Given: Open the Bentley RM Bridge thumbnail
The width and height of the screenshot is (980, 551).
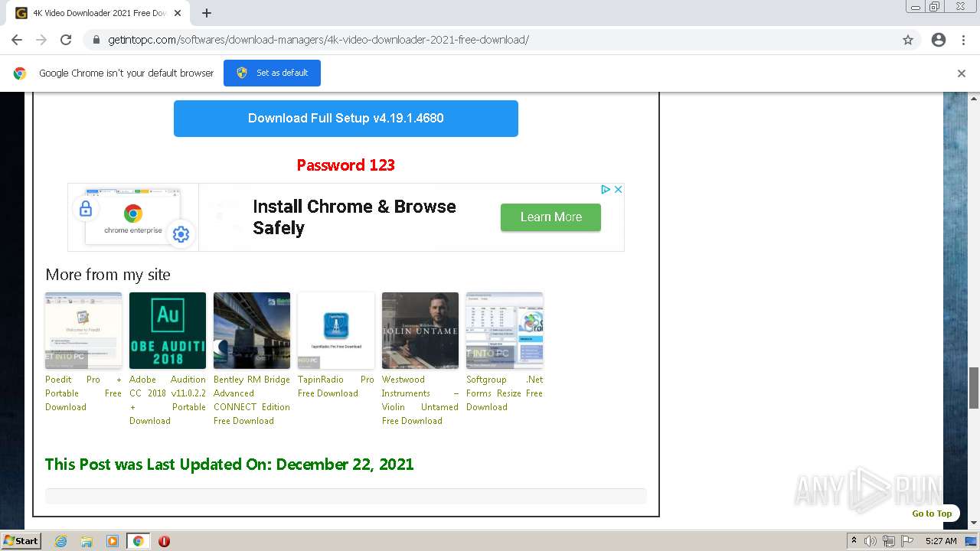Looking at the screenshot, I should [252, 331].
